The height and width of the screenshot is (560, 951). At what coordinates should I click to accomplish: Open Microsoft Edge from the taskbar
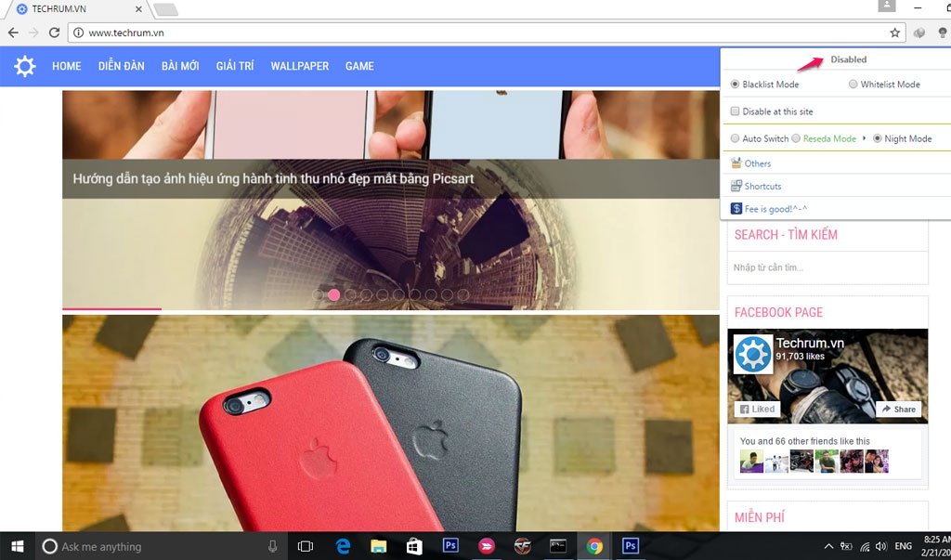tap(343, 546)
